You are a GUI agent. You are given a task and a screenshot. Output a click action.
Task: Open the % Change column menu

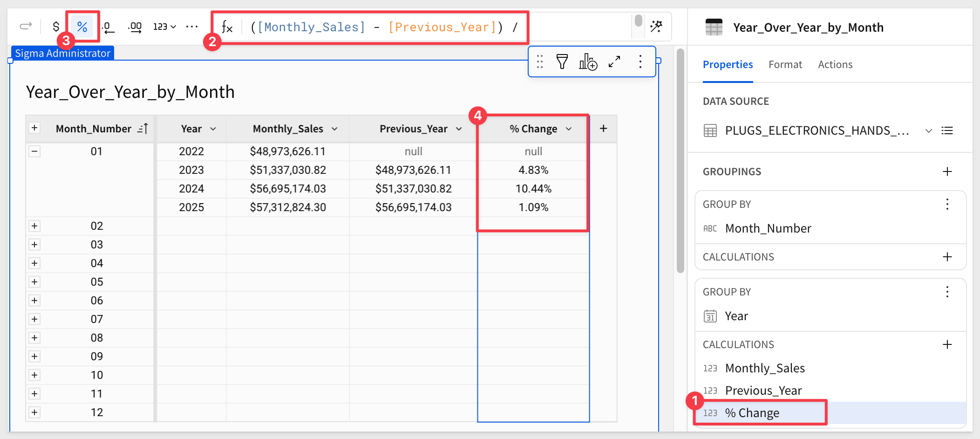coord(569,129)
